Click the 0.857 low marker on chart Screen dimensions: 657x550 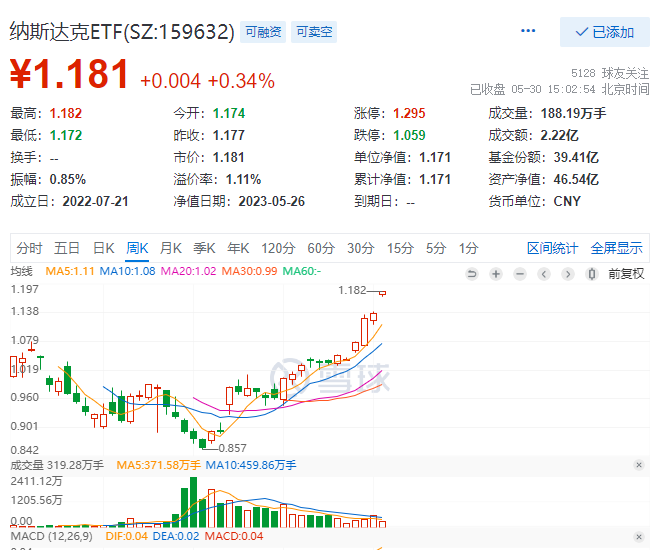(233, 448)
